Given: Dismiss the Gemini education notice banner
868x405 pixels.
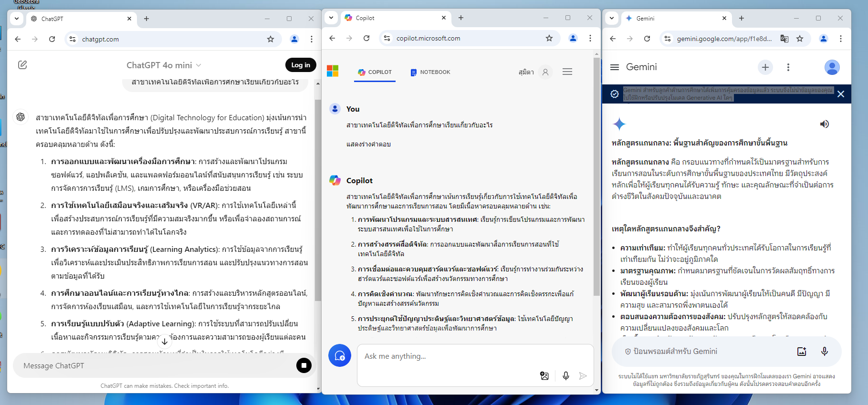Looking at the screenshot, I should coord(840,94).
